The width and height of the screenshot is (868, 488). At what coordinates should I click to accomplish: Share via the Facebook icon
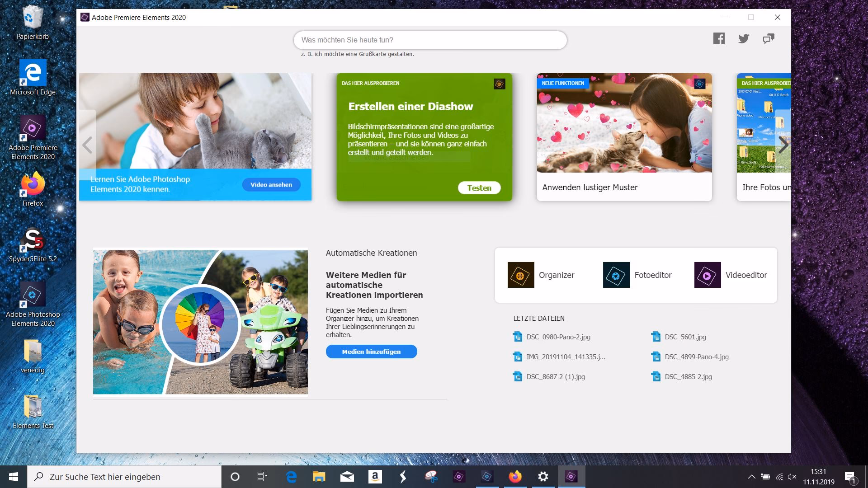(719, 39)
